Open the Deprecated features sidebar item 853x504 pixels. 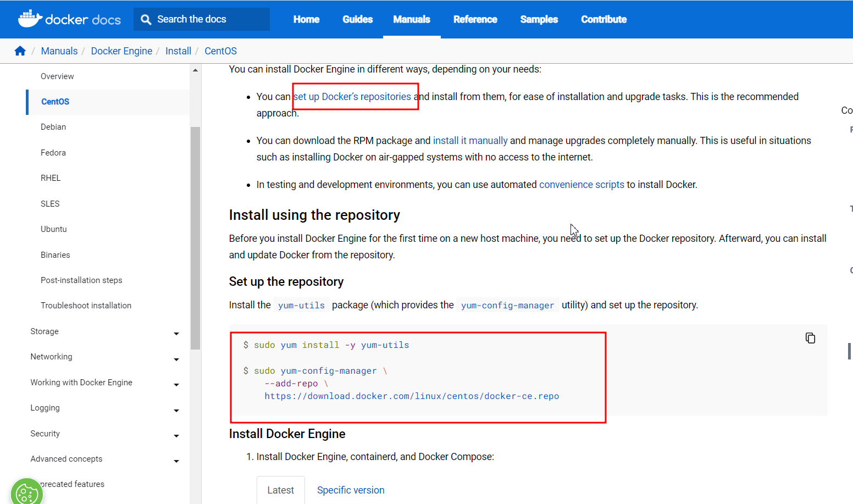(72, 484)
